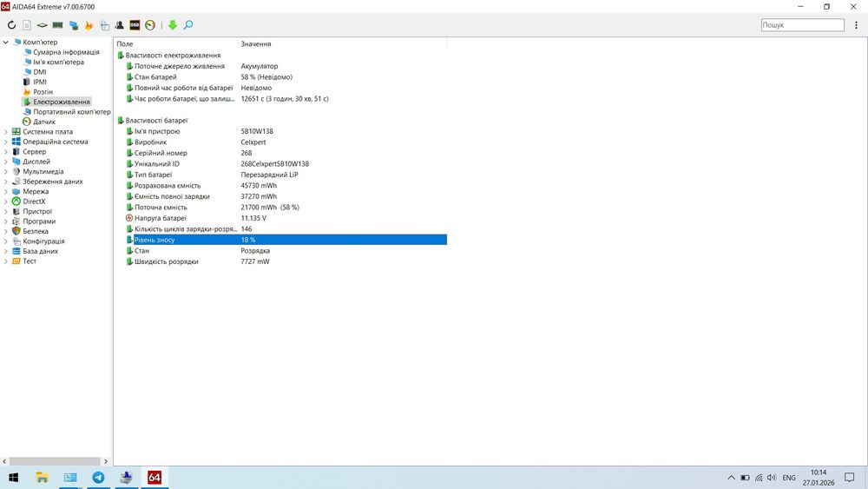Select the Поточна ємність row
The height and width of the screenshot is (489, 868).
(x=281, y=207)
